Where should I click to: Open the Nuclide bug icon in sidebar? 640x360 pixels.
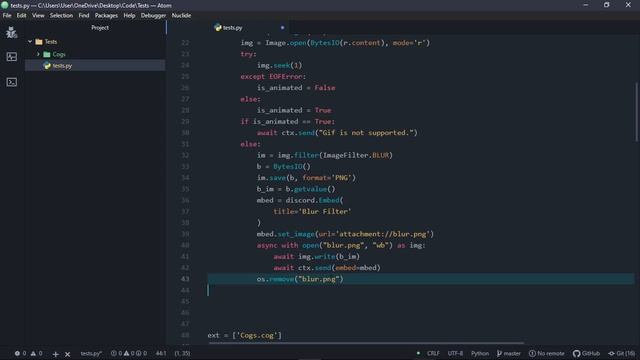[x=11, y=32]
